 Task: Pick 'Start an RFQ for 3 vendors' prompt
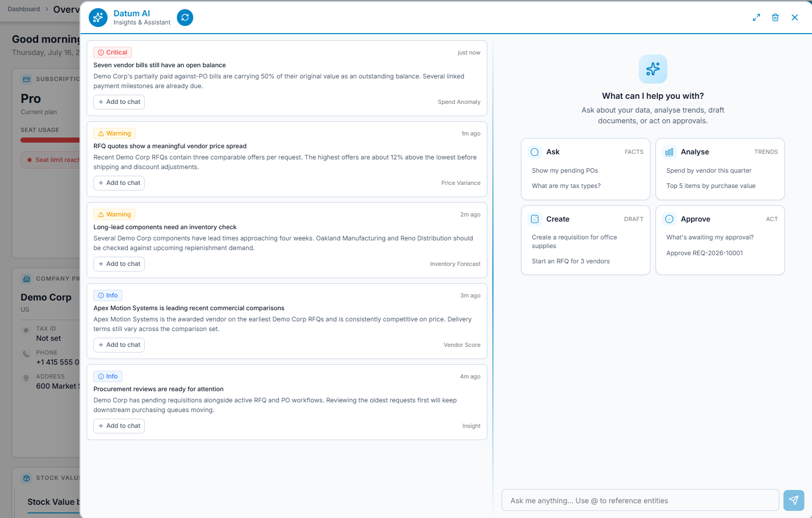pyautogui.click(x=571, y=261)
